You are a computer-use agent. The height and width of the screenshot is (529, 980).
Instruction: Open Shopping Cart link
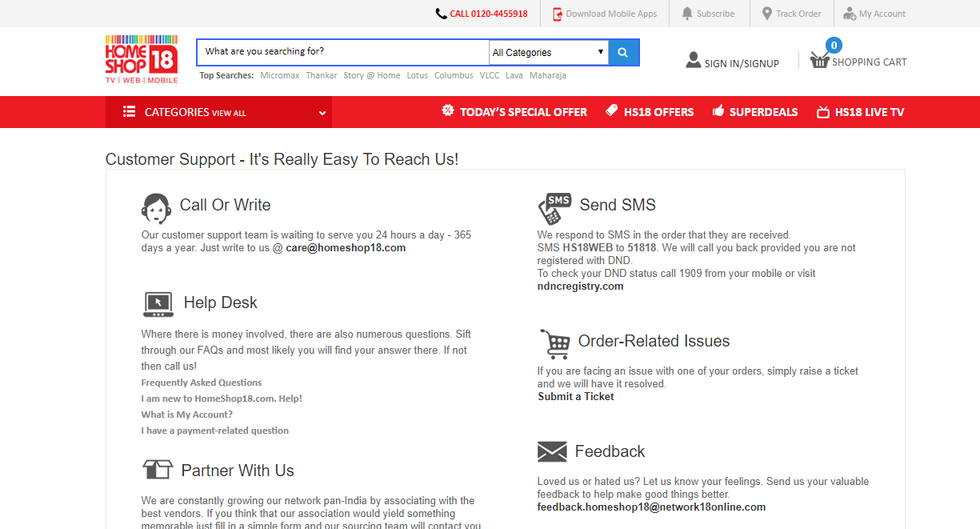(x=870, y=62)
